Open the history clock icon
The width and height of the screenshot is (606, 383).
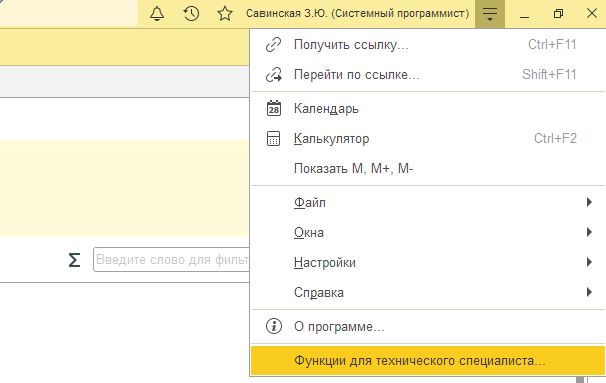click(x=191, y=14)
